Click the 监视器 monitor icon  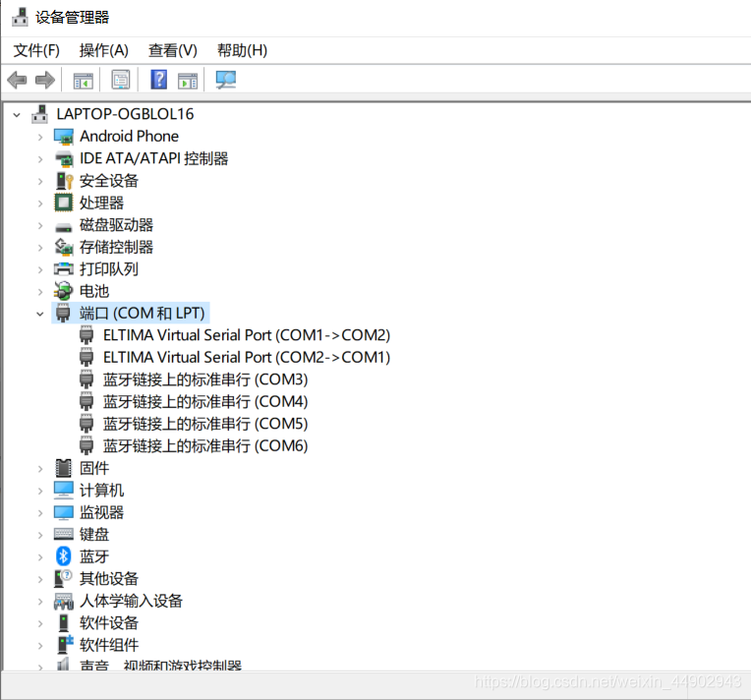(64, 512)
